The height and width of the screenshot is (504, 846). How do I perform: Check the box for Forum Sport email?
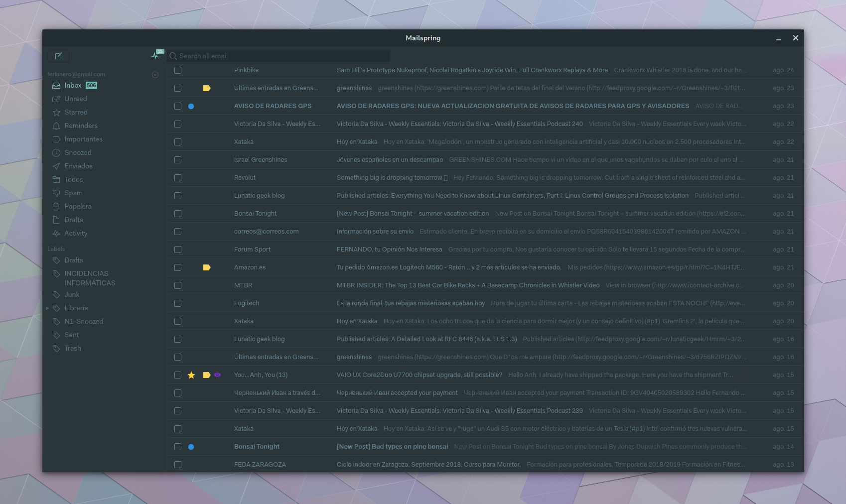pyautogui.click(x=178, y=250)
